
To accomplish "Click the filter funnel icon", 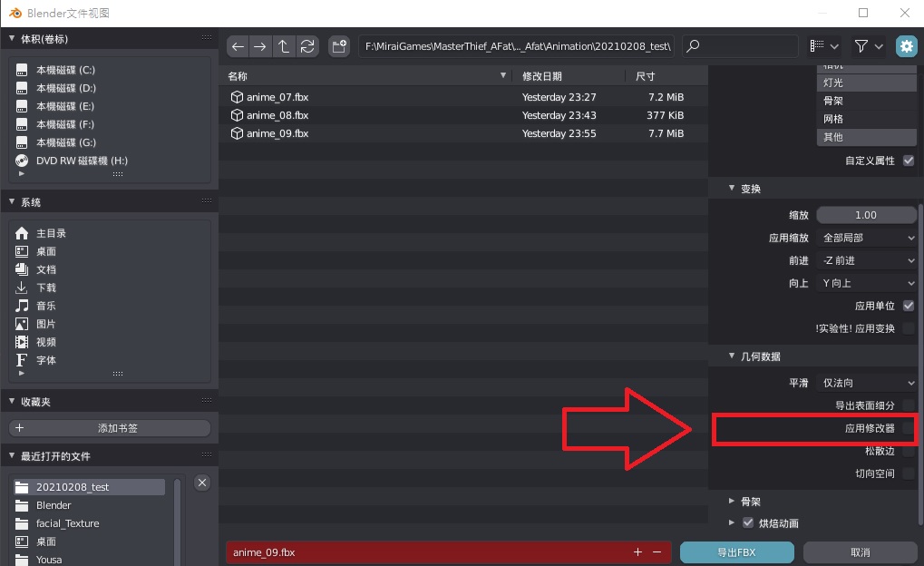I will [x=861, y=46].
